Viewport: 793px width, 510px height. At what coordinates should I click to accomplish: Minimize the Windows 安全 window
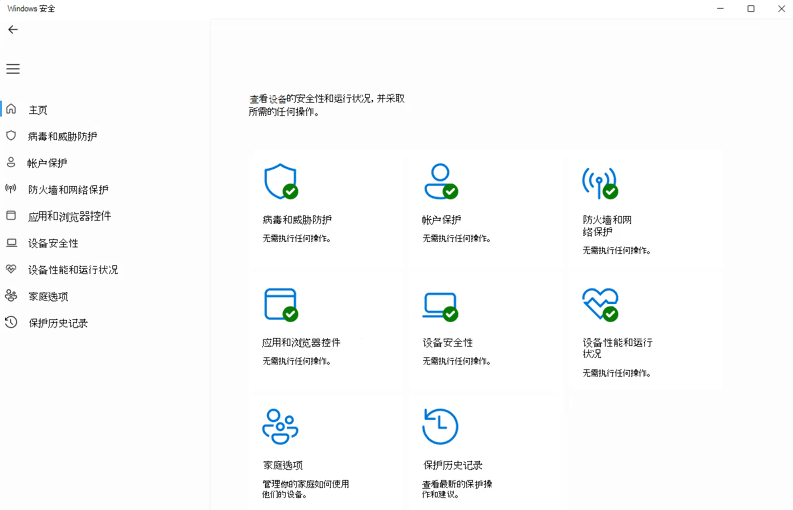(x=721, y=9)
